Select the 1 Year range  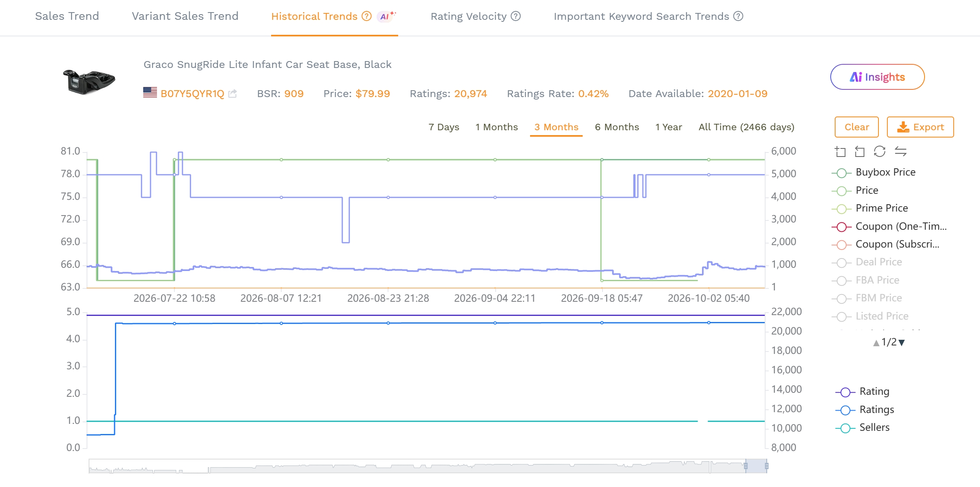coord(669,127)
